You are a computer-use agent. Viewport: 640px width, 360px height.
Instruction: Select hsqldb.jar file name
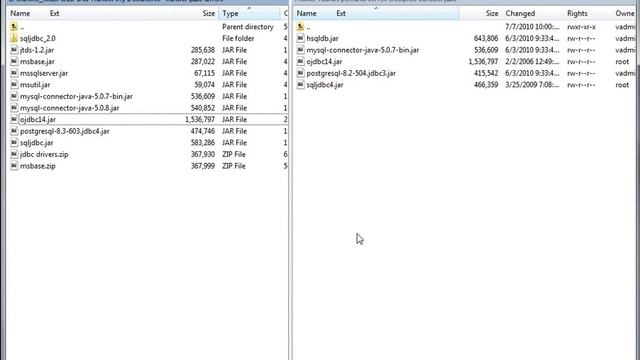tap(322, 38)
